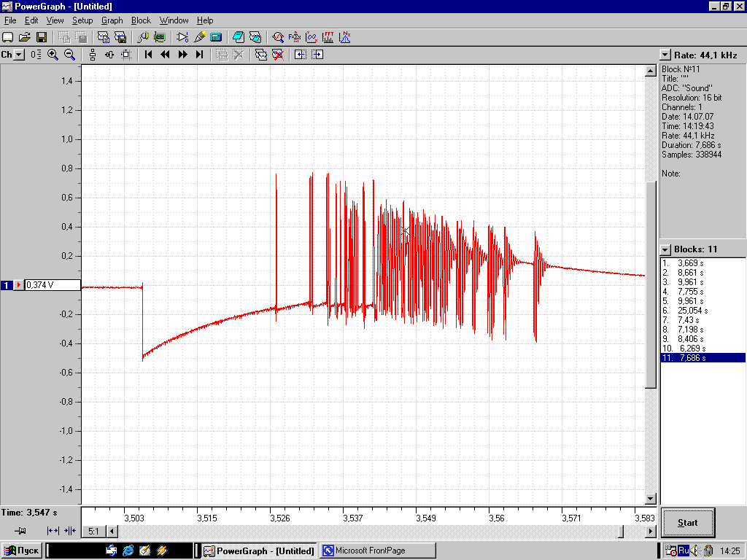Click the 0,374 V value field
The image size is (747, 560).
(x=53, y=285)
